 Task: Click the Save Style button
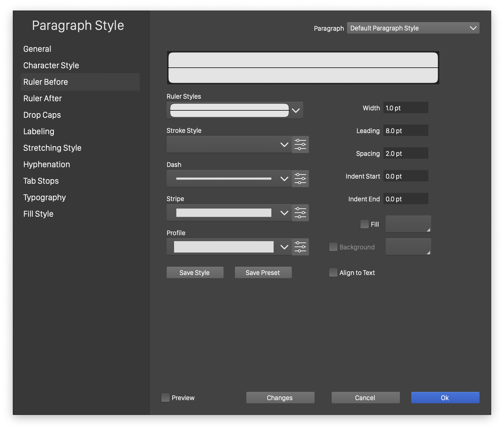click(195, 272)
